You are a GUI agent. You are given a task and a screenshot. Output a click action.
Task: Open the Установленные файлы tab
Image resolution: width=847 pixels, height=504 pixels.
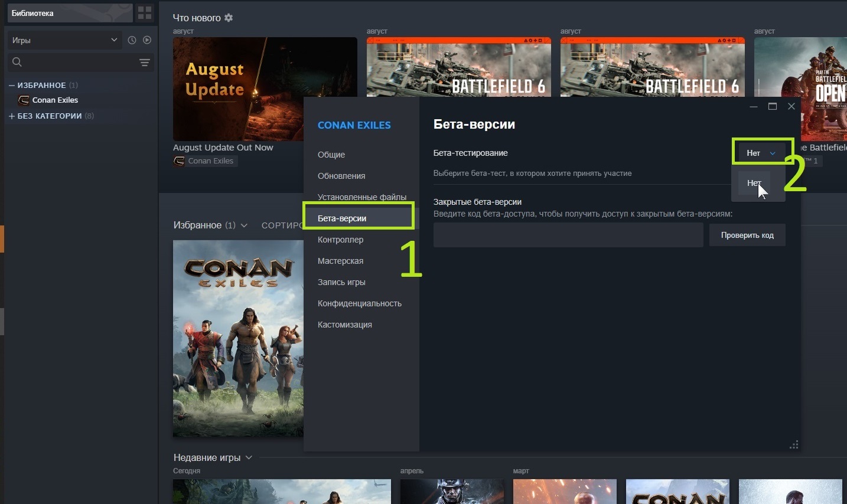click(x=361, y=197)
